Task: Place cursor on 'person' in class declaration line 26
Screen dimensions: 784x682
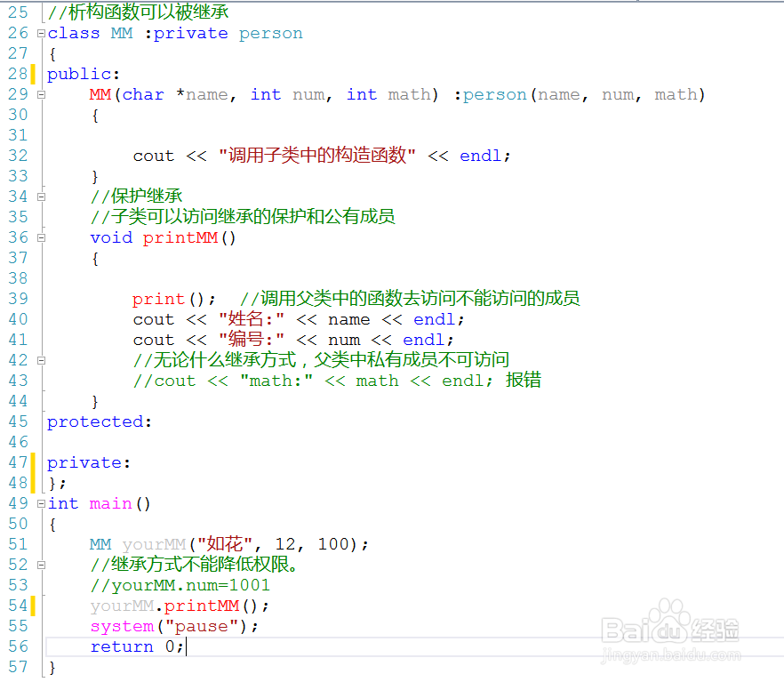Action: [270, 34]
